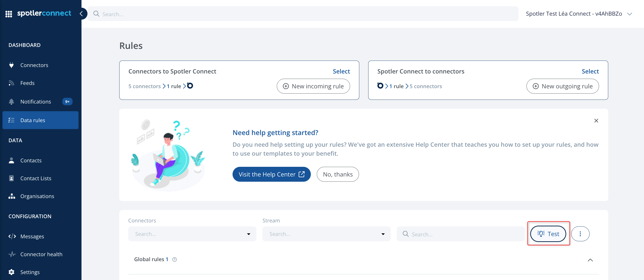Image resolution: width=644 pixels, height=280 pixels.
Task: Click the 9+ notifications badge
Action: [x=67, y=102]
